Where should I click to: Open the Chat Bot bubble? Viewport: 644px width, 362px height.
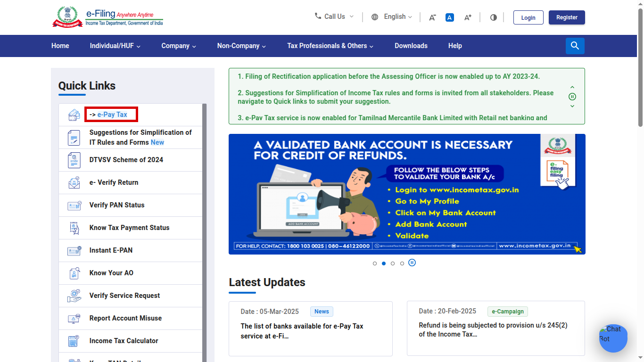click(x=613, y=338)
